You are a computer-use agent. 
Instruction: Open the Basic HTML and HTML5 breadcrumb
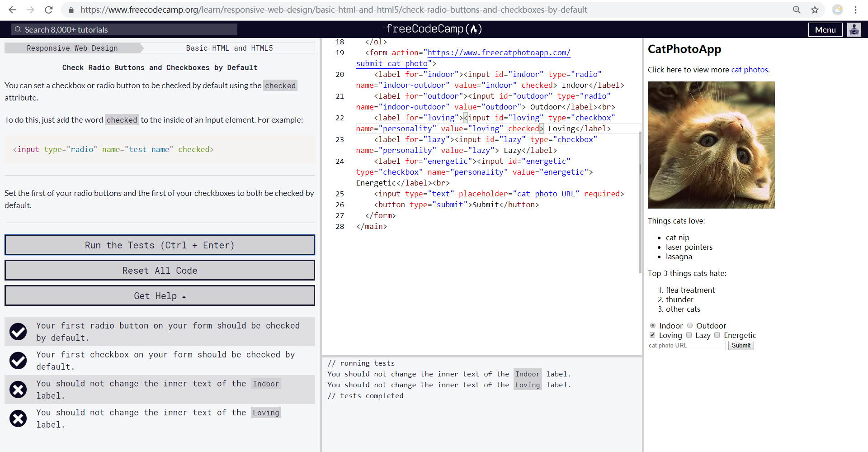[x=229, y=48]
